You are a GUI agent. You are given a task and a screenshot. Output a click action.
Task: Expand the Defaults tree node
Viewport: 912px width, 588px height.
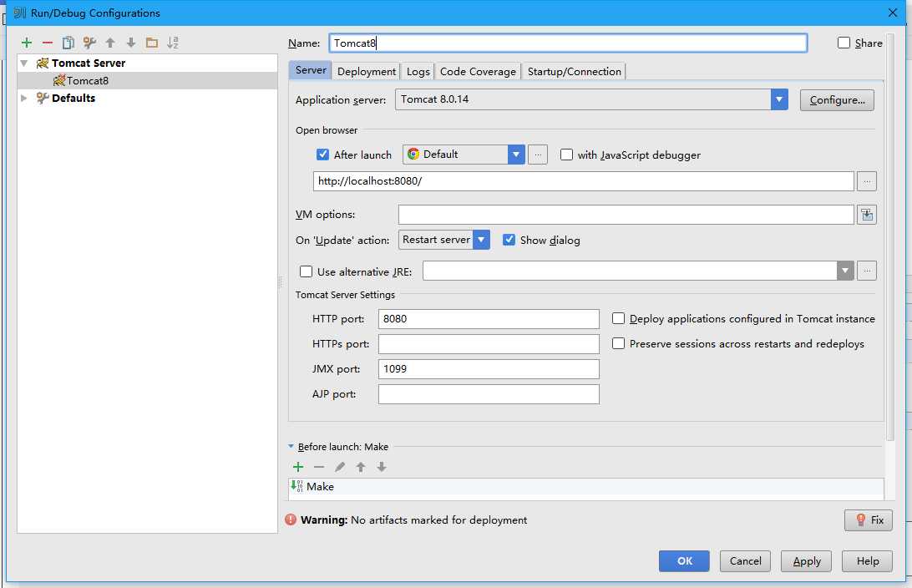tap(24, 98)
